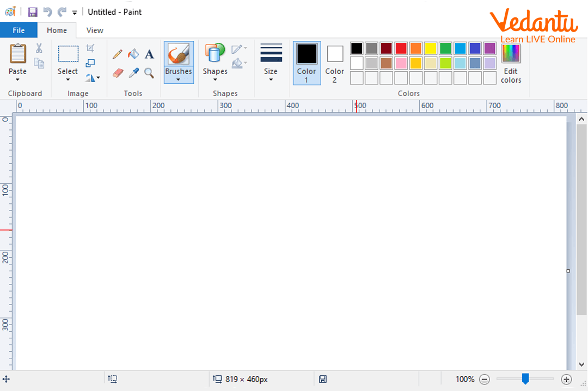Open the File menu
The image size is (588, 391).
click(x=19, y=30)
